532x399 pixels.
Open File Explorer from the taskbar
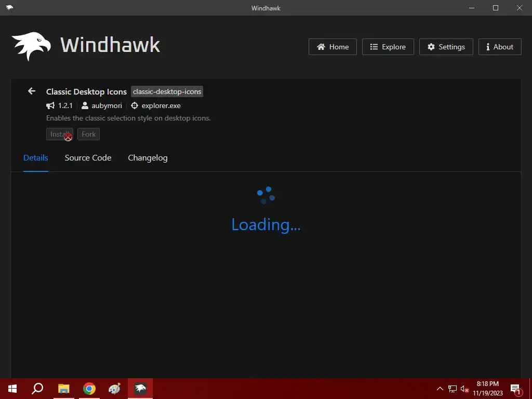63,389
